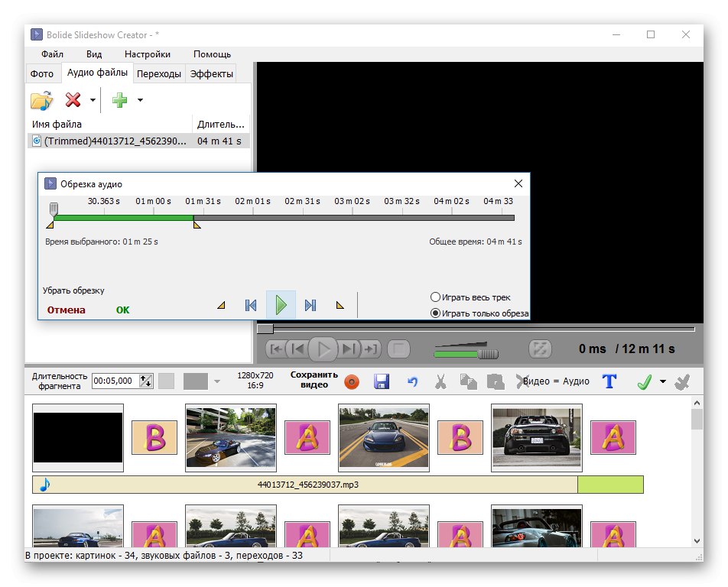The width and height of the screenshot is (728, 587).
Task: Click the 1280x720 16:9 resolution label
Action: click(255, 380)
